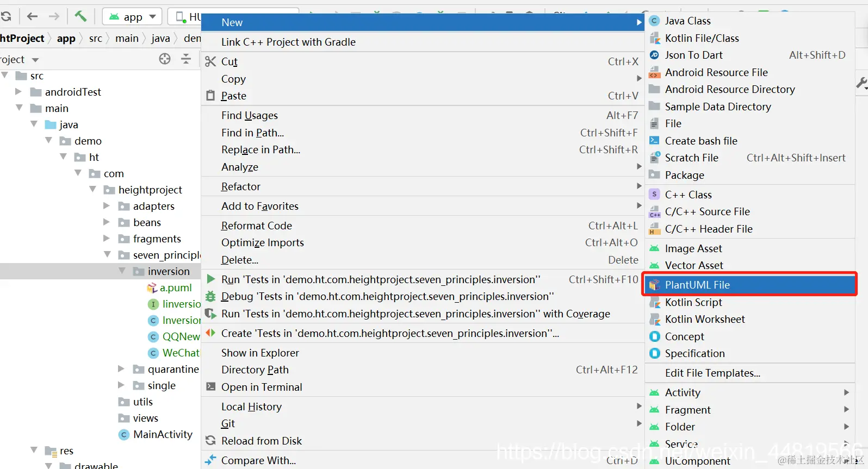The height and width of the screenshot is (469, 868).
Task: Choose Reformat Code
Action: point(423,226)
